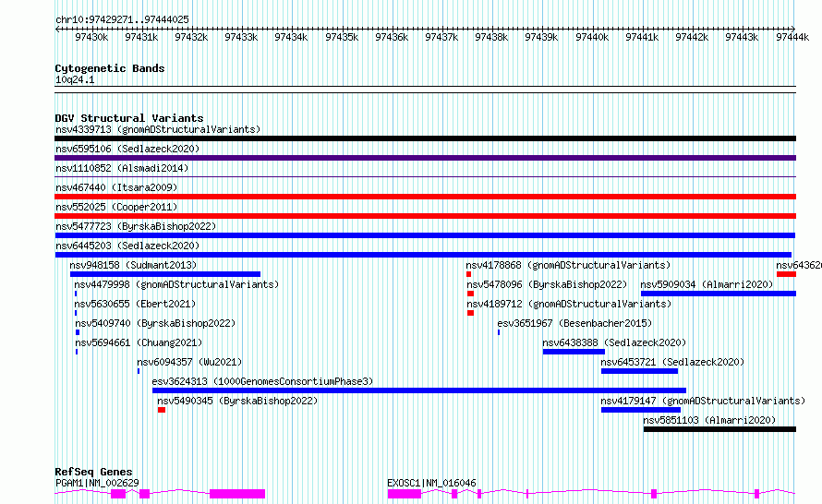Select the nsv5694661 (Chuang2021) label
This screenshot has width=822, height=504.
139,342
